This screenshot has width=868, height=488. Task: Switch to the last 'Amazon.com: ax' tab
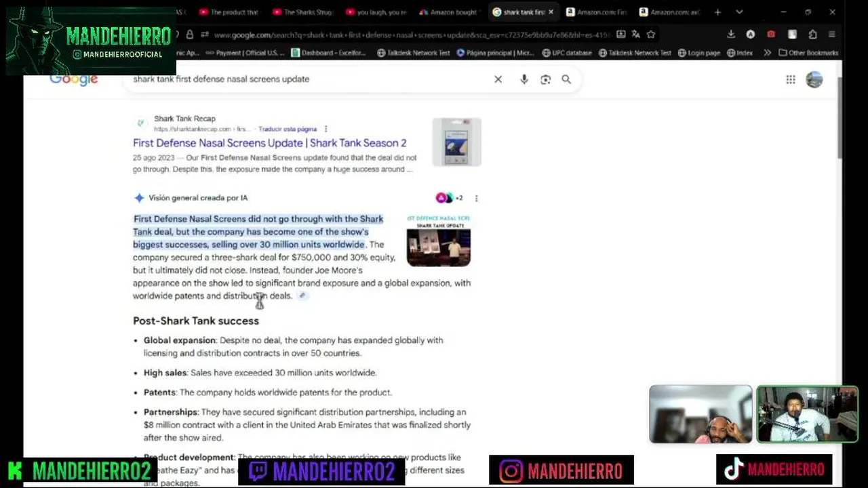669,12
